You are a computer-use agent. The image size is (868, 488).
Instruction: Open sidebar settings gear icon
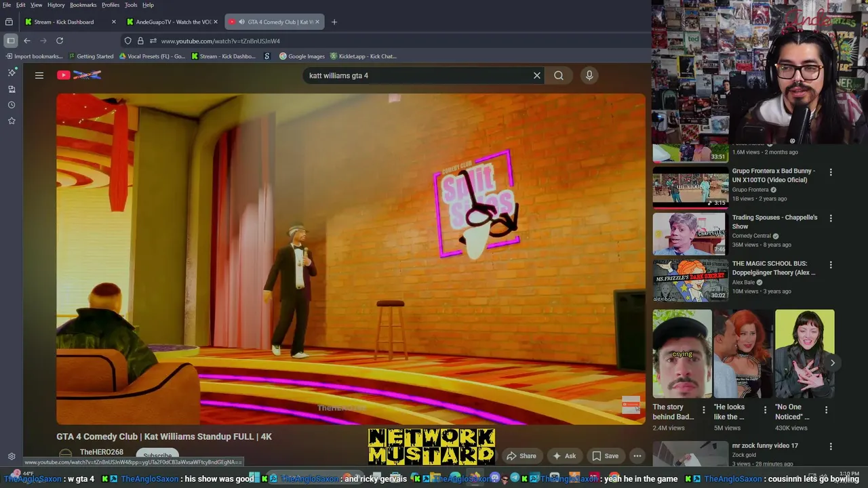click(12, 456)
